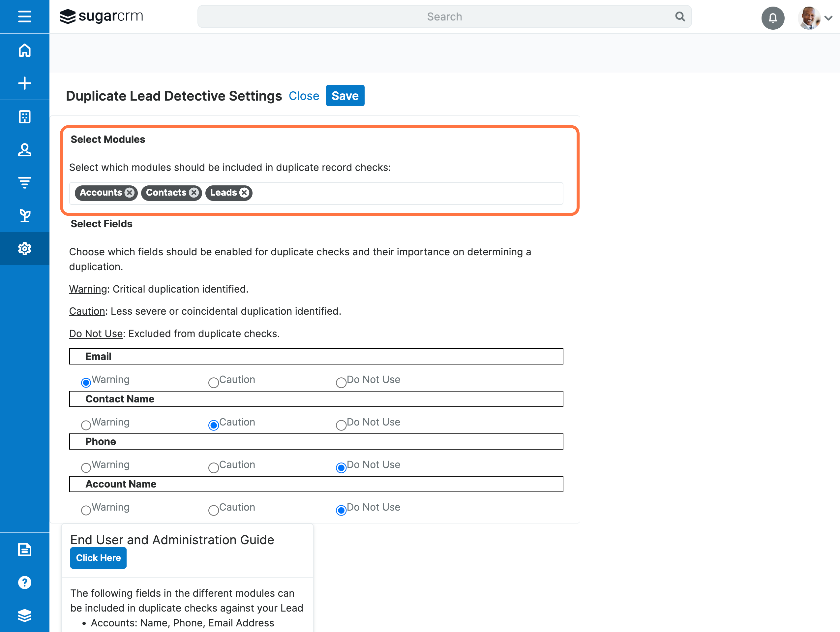Set Email to Do Not Use
This screenshot has height=632, width=840.
(x=342, y=382)
